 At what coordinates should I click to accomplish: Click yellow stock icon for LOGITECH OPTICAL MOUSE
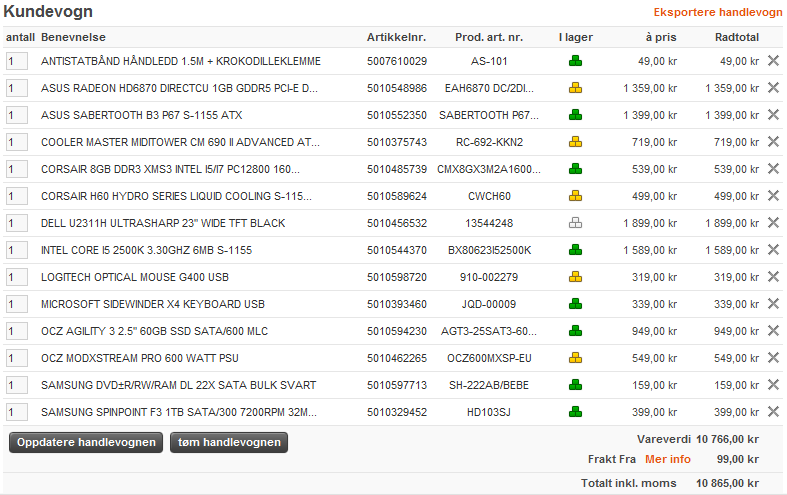click(x=576, y=277)
